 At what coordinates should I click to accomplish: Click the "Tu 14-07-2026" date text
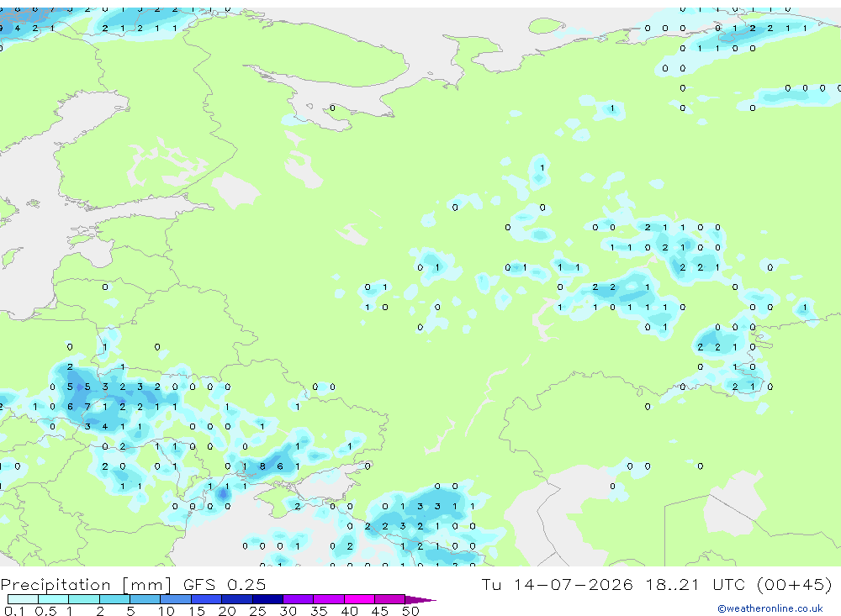click(x=558, y=584)
